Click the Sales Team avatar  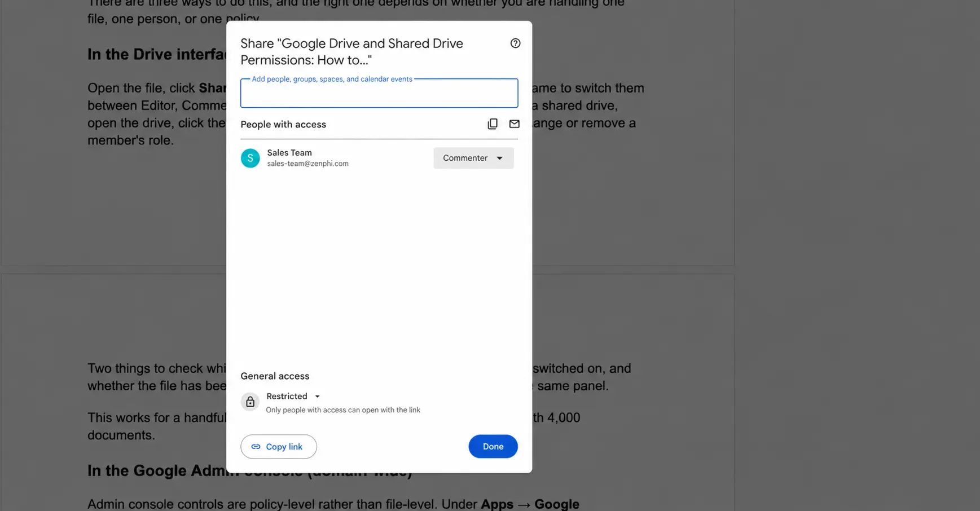pos(251,158)
